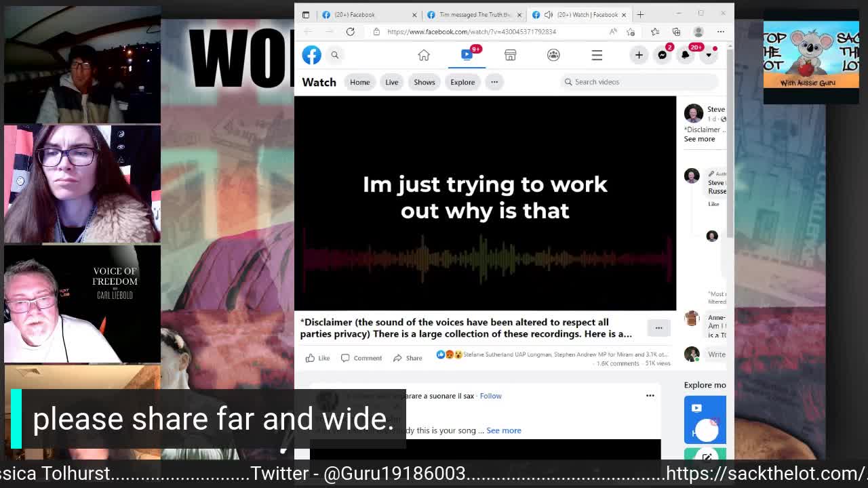Click the page vertical scrollbar

730,142
